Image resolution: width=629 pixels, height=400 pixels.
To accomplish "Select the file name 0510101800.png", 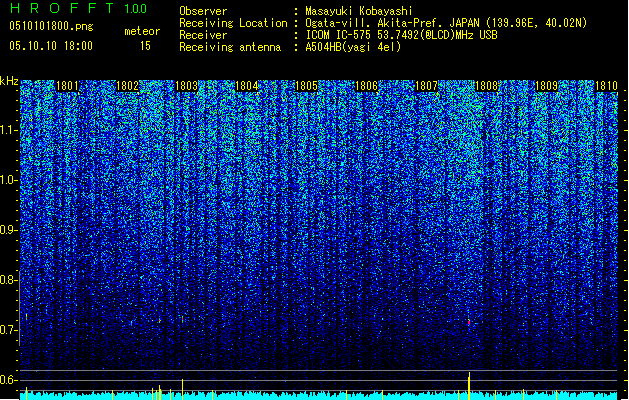I will (x=51, y=27).
